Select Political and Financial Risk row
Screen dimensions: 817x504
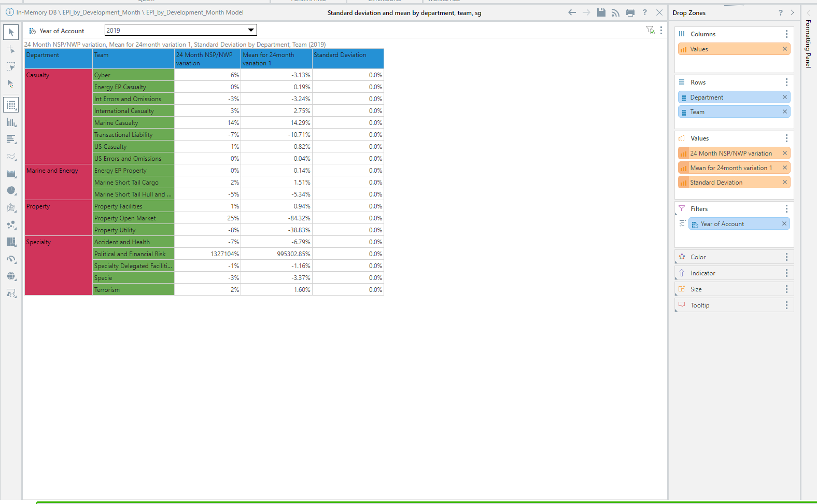click(x=133, y=254)
